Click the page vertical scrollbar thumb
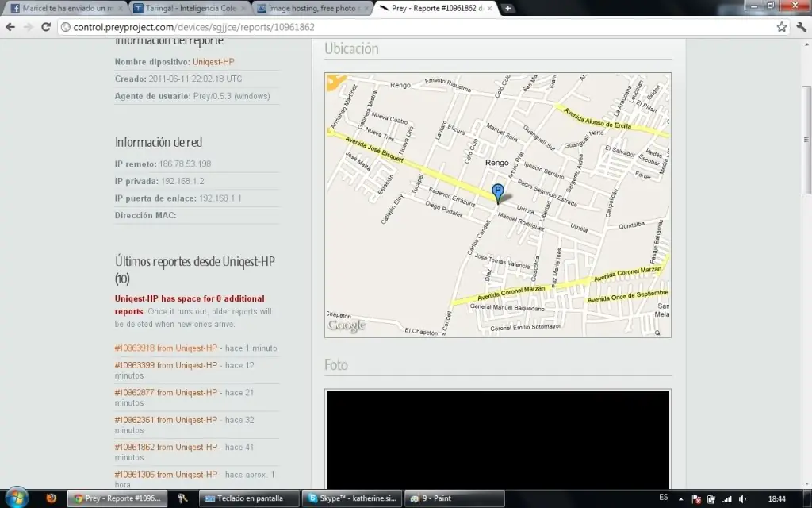 tap(806, 140)
